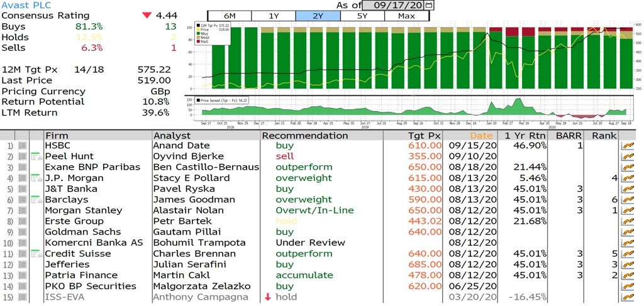Click the chart icon at the end of the Barclays row

(x=628, y=200)
